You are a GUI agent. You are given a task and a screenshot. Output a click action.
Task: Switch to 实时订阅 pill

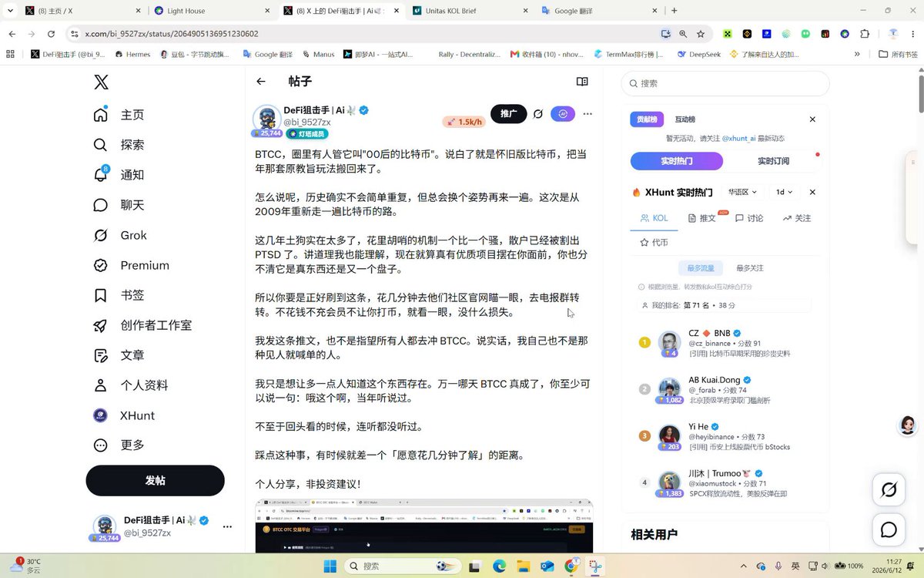[x=773, y=161]
